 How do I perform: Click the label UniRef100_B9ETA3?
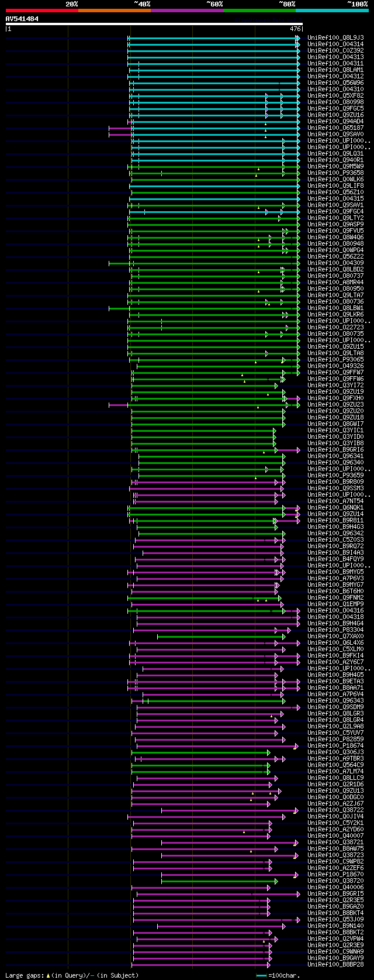tap(335, 681)
